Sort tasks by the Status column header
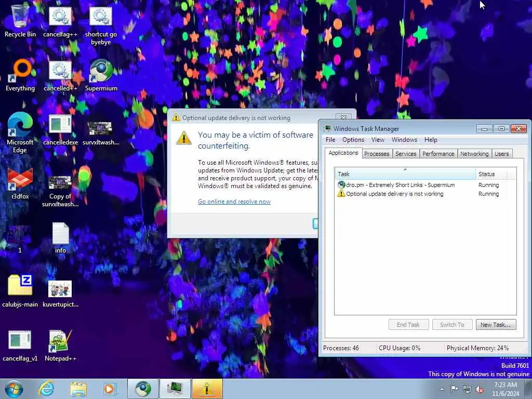This screenshot has width=532, height=399. point(490,174)
